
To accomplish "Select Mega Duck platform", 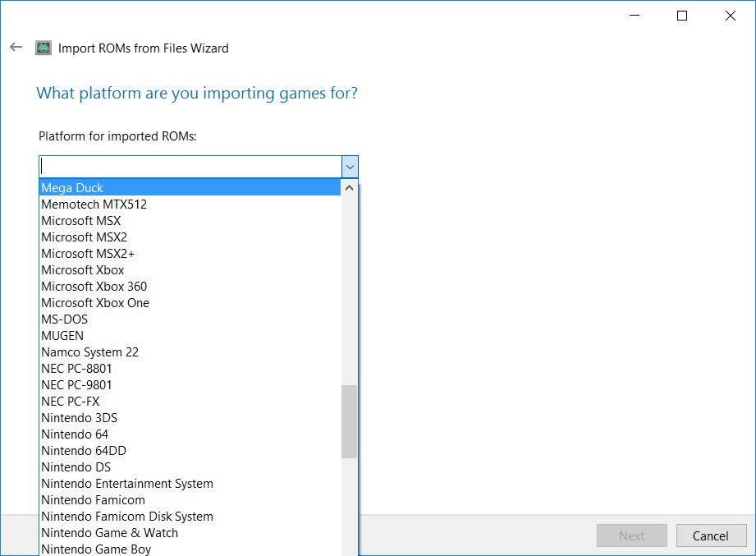I will (190, 187).
